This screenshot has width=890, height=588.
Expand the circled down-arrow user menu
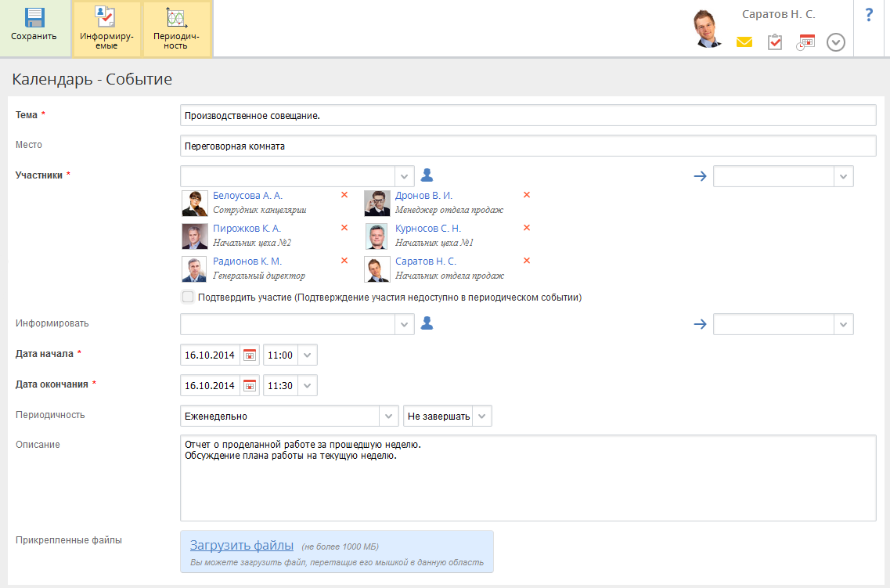coord(836,42)
